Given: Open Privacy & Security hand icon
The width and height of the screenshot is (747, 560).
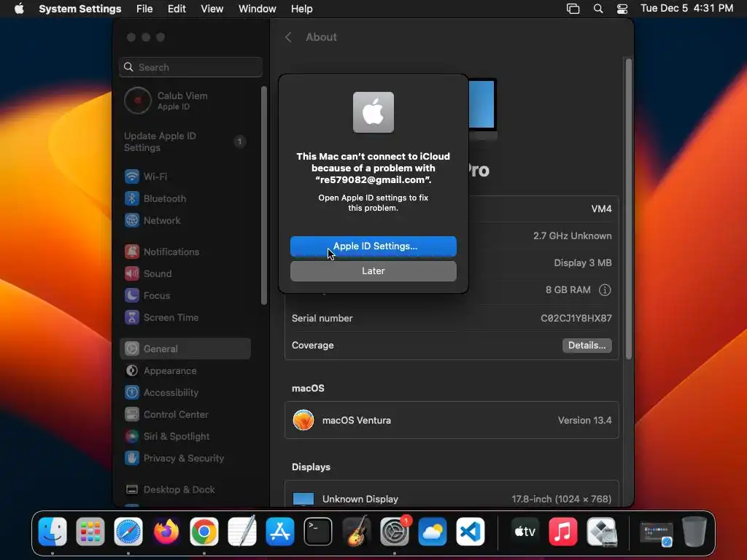Looking at the screenshot, I should tap(132, 458).
